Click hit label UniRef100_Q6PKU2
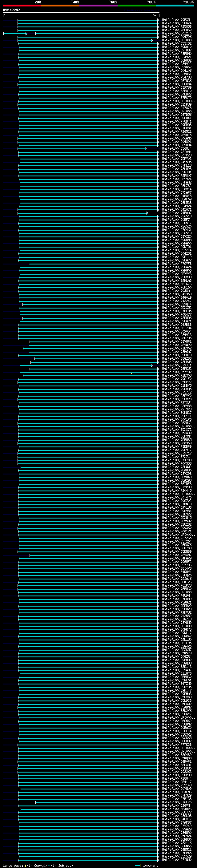This screenshot has width=197, height=868. click(176, 369)
